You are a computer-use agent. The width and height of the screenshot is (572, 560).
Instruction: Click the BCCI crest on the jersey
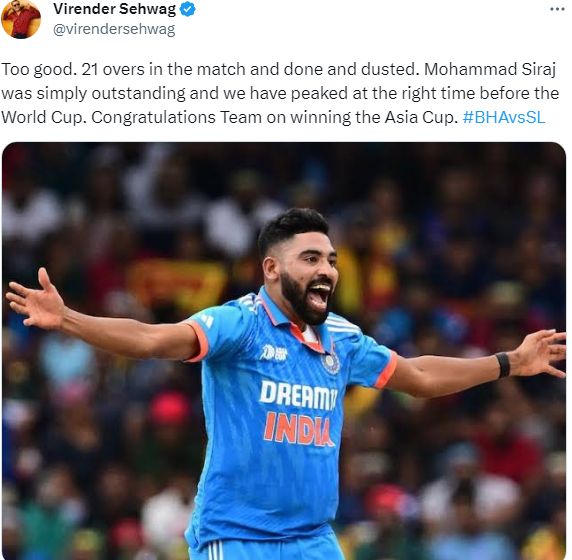(x=331, y=362)
